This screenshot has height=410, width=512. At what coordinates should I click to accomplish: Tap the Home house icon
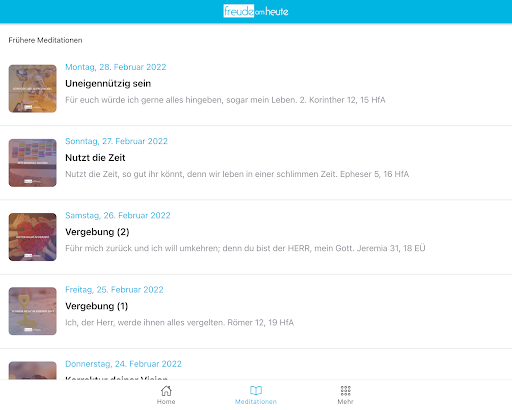coord(166,390)
